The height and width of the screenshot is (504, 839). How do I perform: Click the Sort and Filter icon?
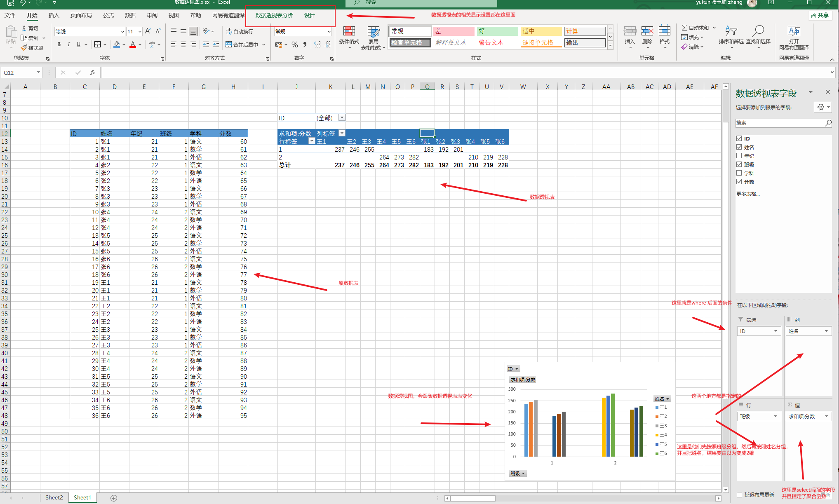[731, 31]
